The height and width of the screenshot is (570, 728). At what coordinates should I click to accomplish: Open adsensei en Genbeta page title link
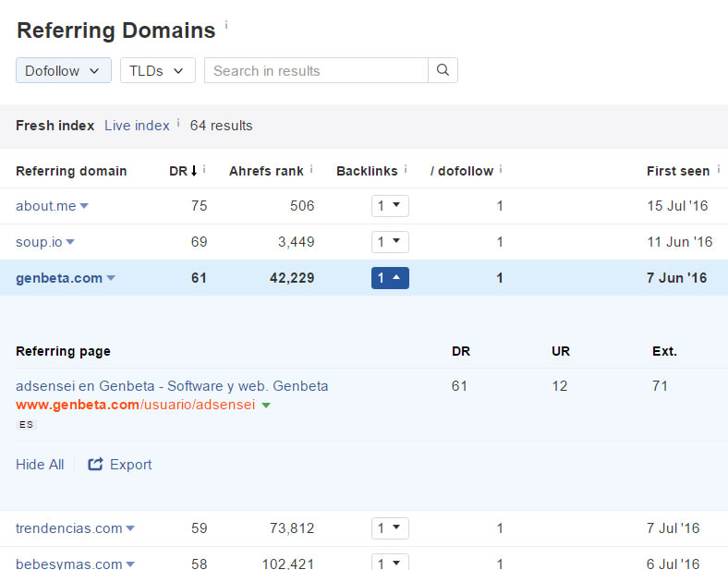(172, 386)
